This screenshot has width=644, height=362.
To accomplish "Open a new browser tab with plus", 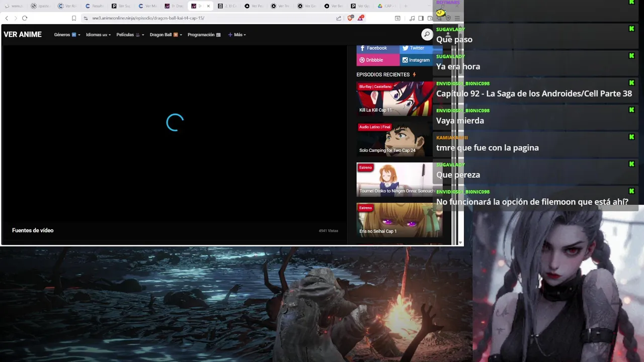I will coord(406,6).
